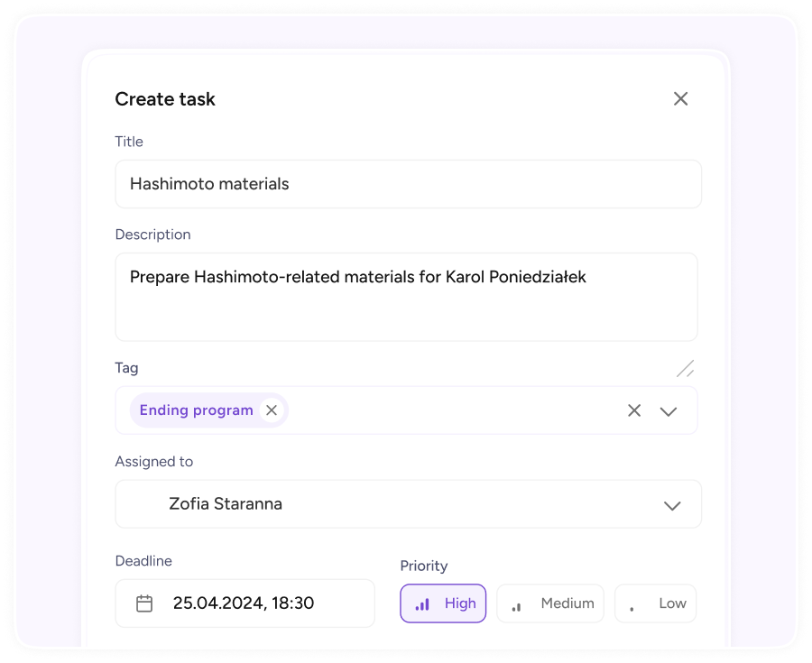Select Low priority
The image size is (812, 663).
coord(655,603)
